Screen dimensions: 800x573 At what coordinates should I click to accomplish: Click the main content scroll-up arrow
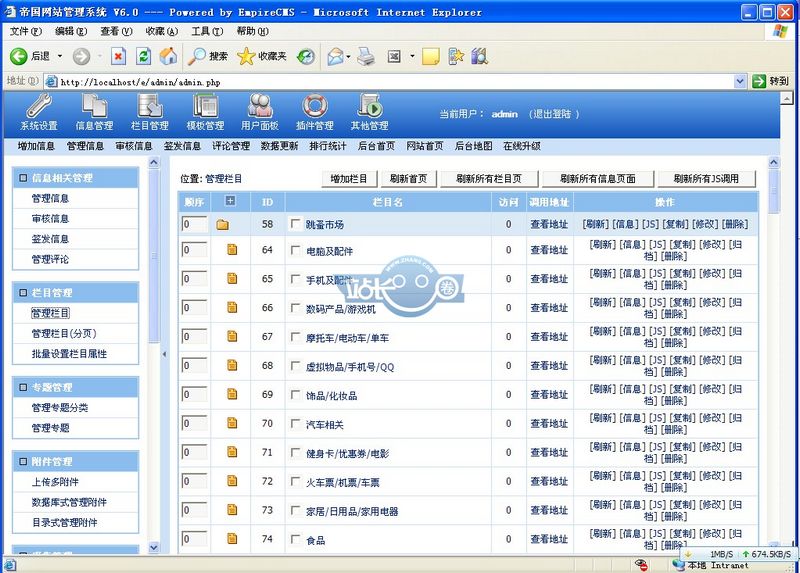point(773,162)
